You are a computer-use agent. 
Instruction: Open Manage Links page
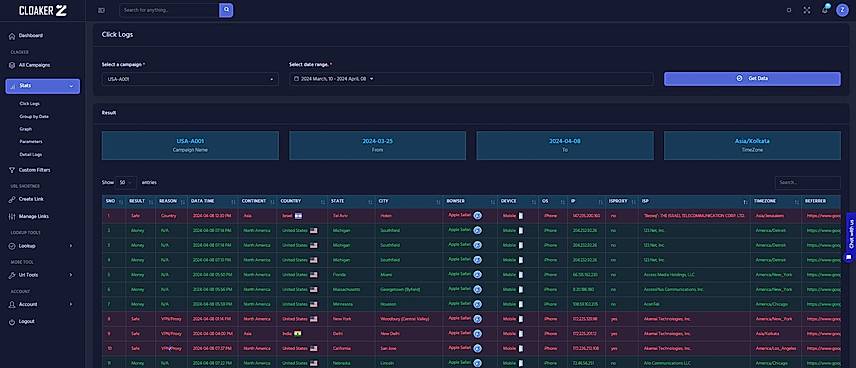(x=34, y=217)
